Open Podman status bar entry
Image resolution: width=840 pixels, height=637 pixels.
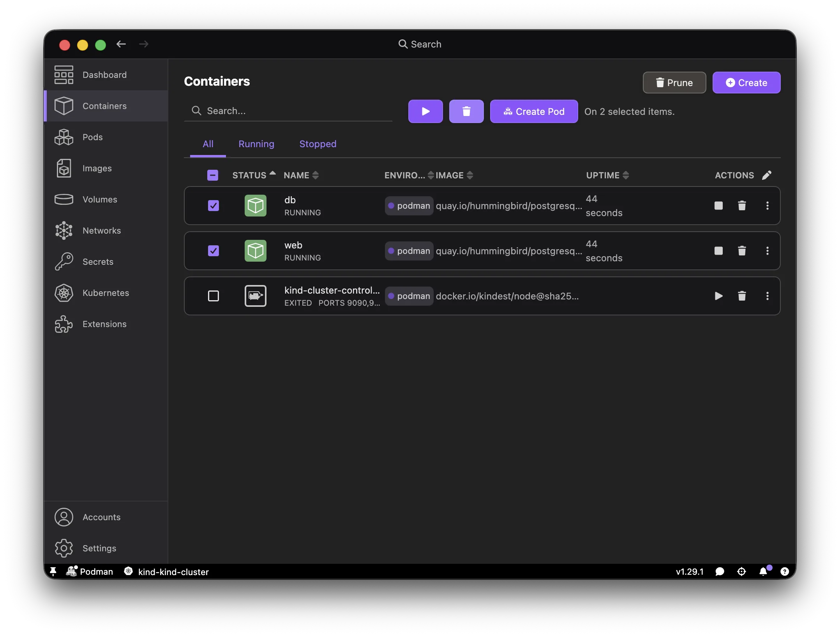(90, 571)
